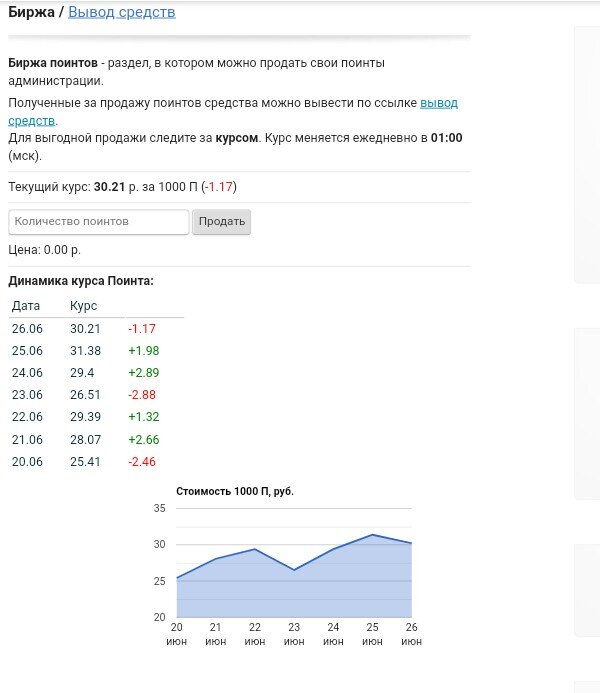Image resolution: width=600 pixels, height=693 pixels.
Task: Click the Динамика курса Поинта heading
Action: point(81,281)
